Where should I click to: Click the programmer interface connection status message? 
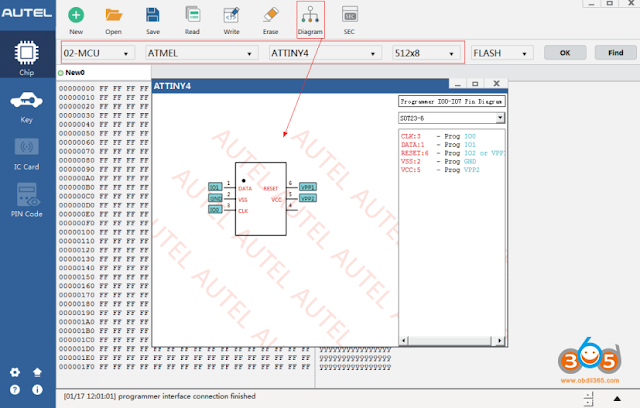[160, 396]
